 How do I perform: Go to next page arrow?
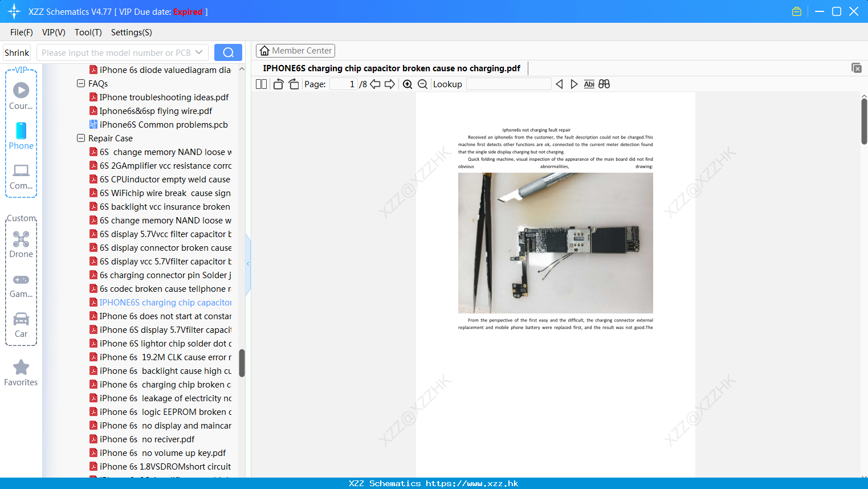[x=390, y=84]
